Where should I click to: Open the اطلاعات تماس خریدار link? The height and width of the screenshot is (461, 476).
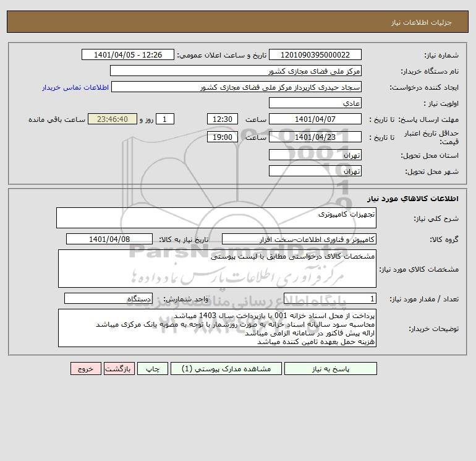[75, 87]
